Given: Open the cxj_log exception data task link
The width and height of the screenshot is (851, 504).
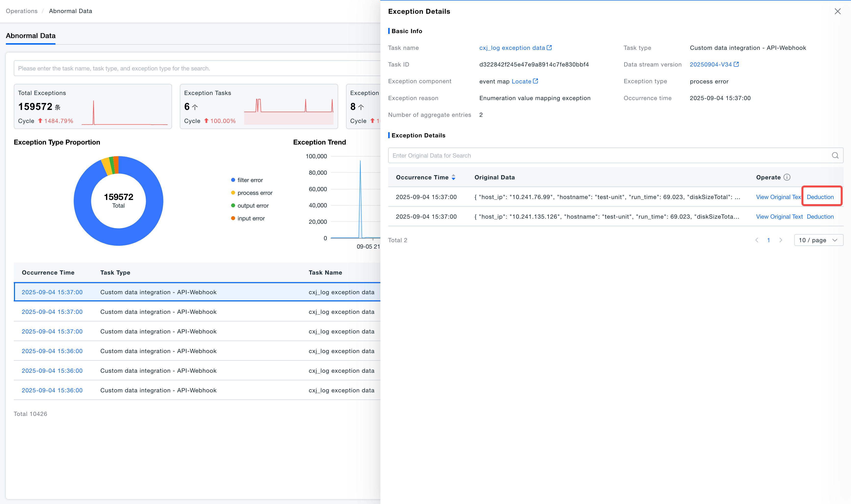Looking at the screenshot, I should coord(512,48).
